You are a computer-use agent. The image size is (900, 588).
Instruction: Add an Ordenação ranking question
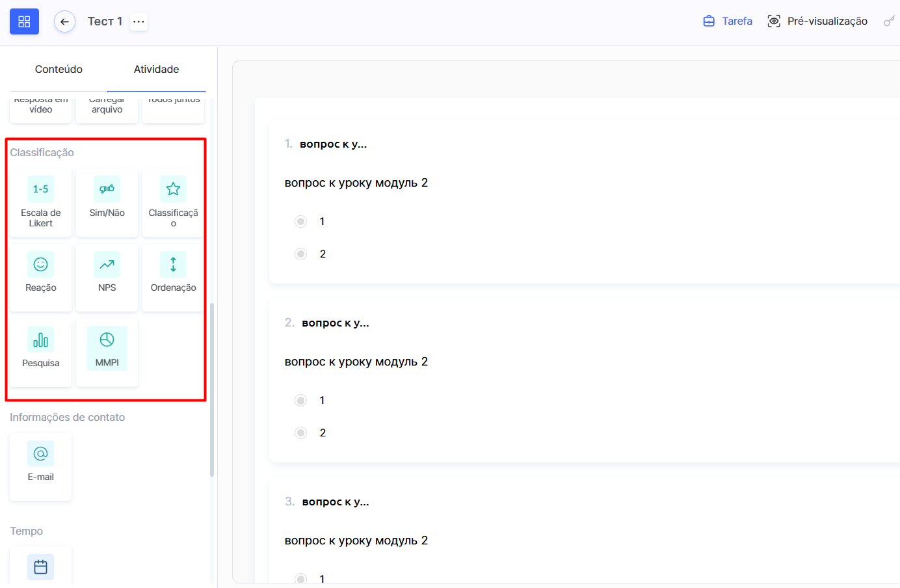173,274
